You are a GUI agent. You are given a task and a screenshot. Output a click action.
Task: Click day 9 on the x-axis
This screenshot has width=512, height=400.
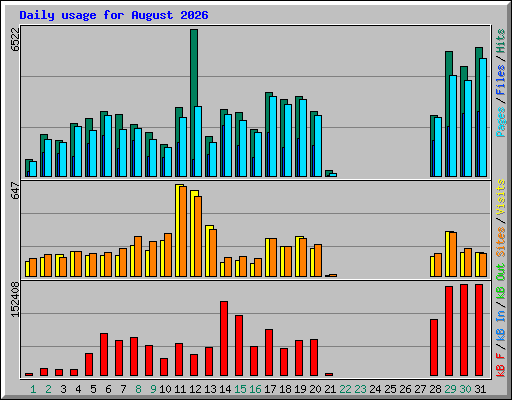click(153, 389)
